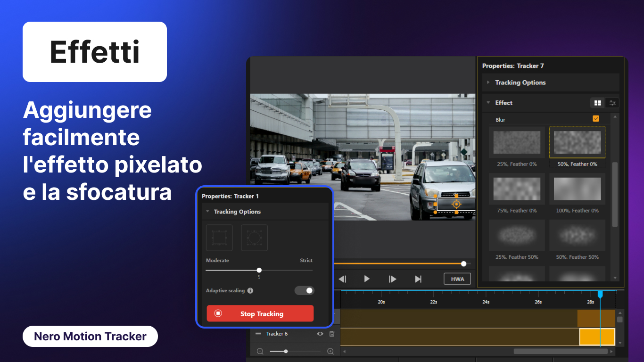Viewport: 644px width, 362px height.
Task: Click the track list scroll down arrow
Action: 620,343
